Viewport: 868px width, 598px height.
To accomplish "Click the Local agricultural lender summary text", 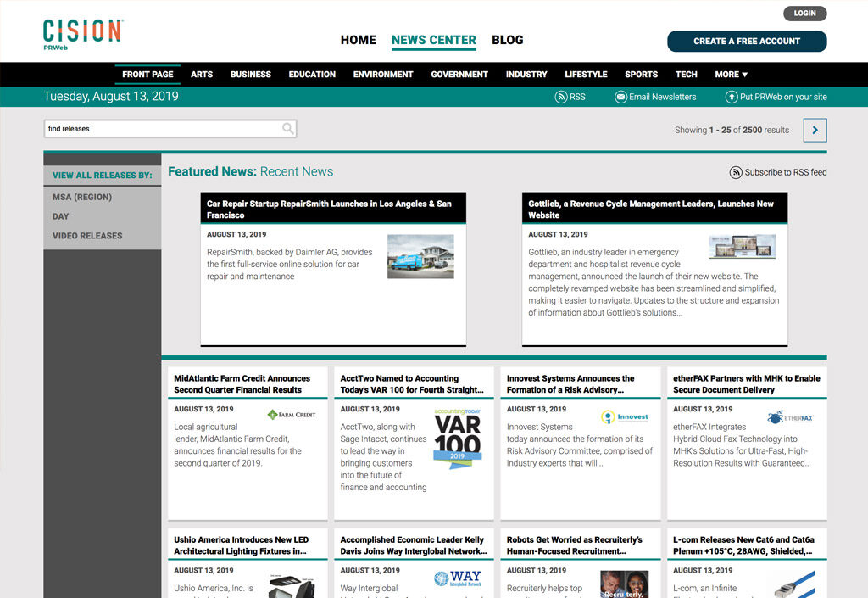I will (x=238, y=445).
